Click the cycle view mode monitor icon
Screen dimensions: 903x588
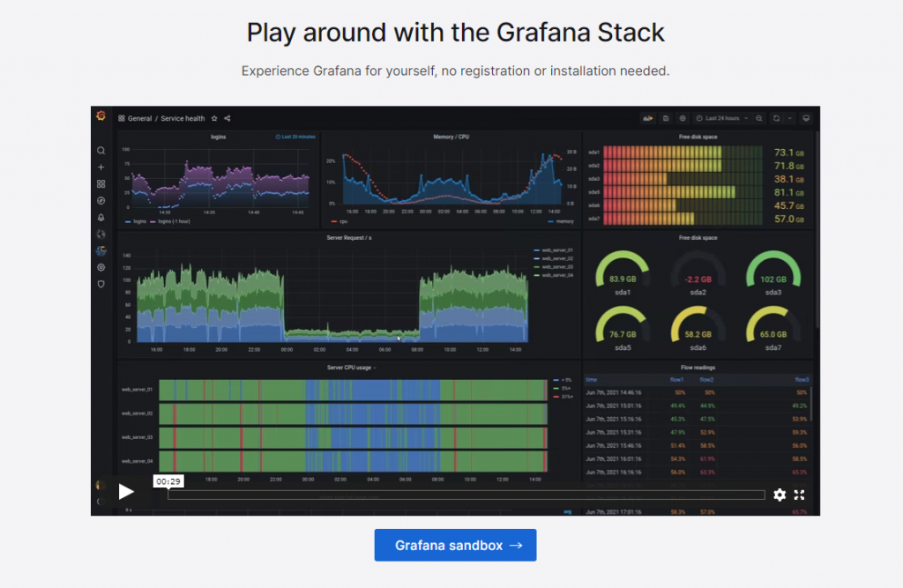click(x=806, y=118)
